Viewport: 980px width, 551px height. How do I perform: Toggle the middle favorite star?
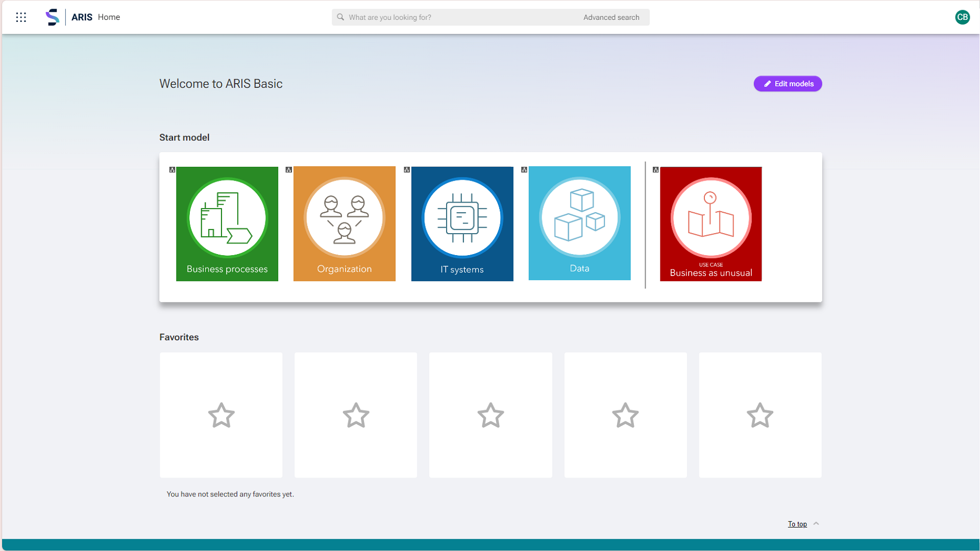(x=491, y=415)
